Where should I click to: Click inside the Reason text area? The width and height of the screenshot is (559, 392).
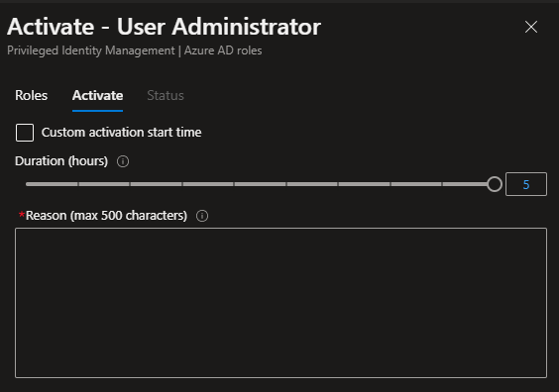tap(280, 303)
